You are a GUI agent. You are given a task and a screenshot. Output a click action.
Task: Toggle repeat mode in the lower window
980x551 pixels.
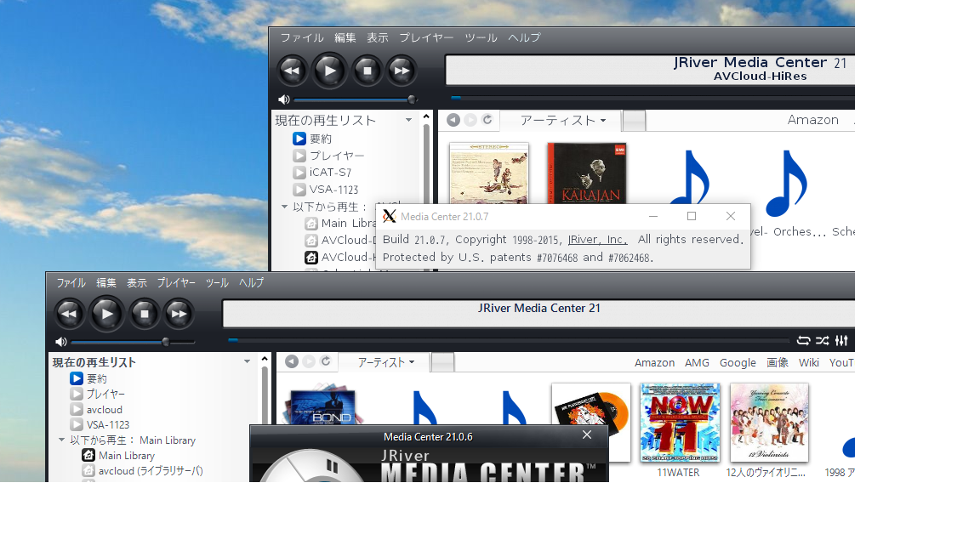pyautogui.click(x=803, y=340)
